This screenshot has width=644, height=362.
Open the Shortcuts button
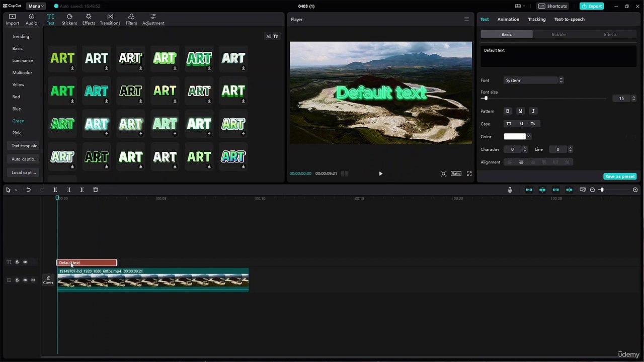pyautogui.click(x=553, y=6)
